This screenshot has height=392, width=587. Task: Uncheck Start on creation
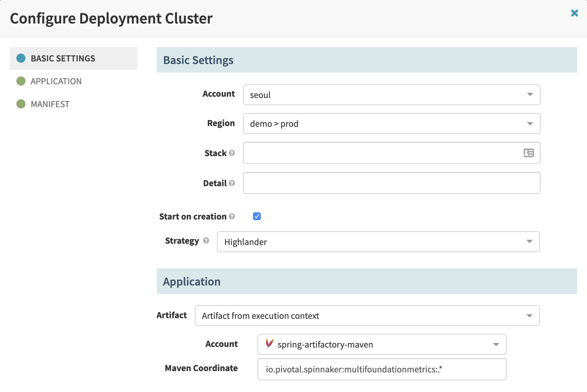pos(257,216)
